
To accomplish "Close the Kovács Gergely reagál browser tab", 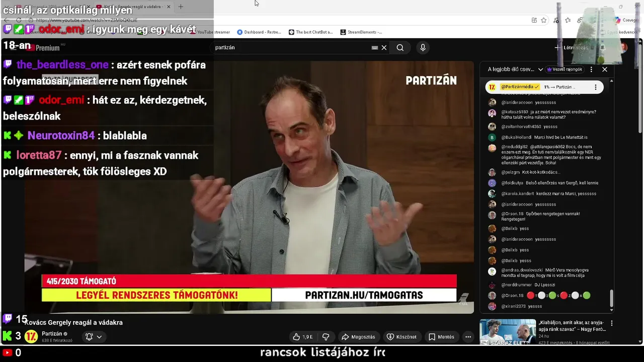I will click(169, 7).
